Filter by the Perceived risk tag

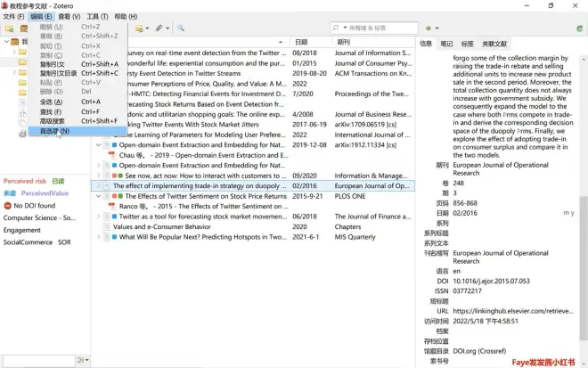25,181
